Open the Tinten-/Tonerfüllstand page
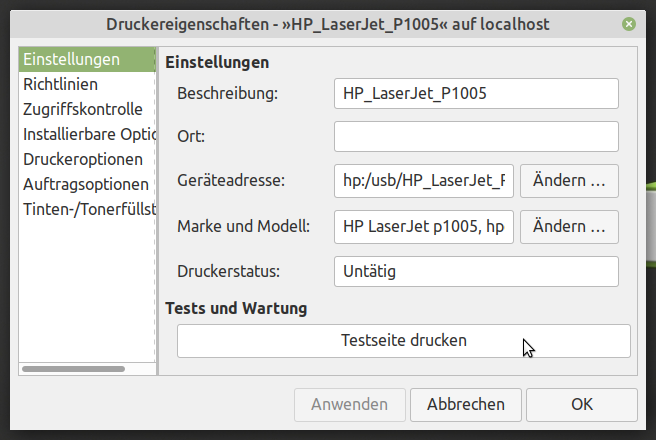Screen dimensions: 656x440 pos(86,209)
